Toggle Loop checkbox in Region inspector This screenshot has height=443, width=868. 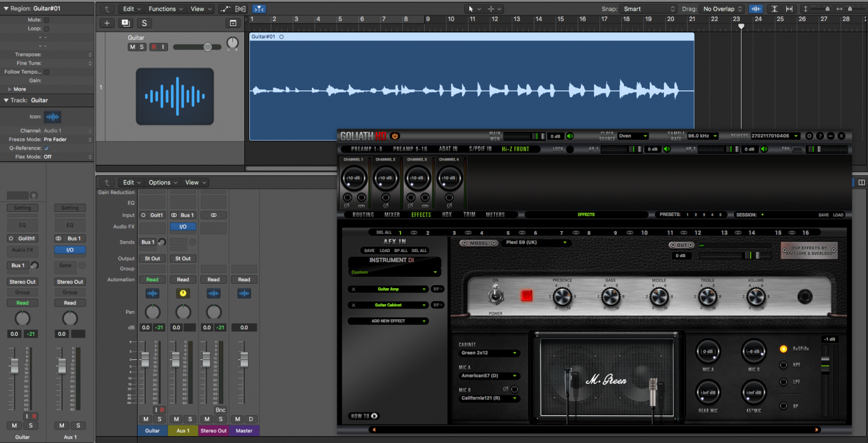click(x=46, y=29)
